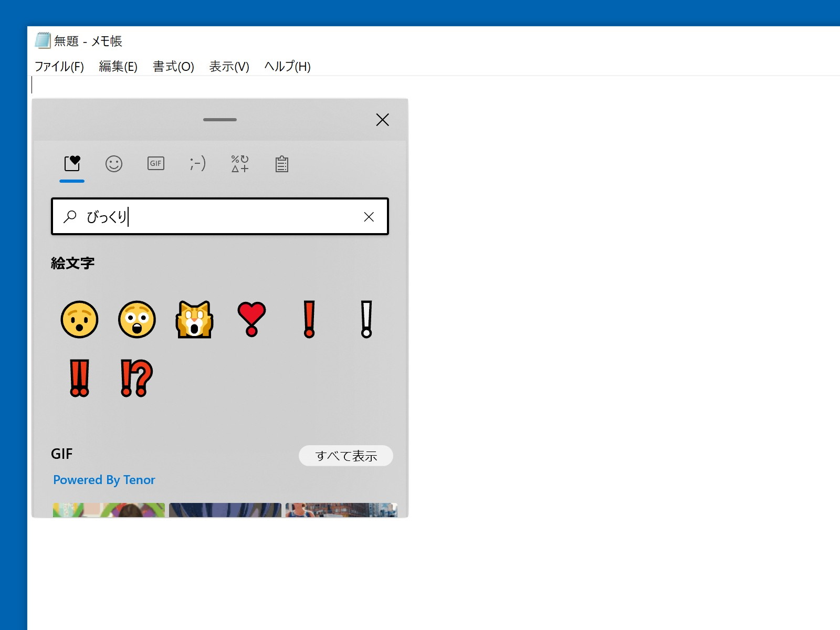Click the magnifier icon in search box
Image resolution: width=840 pixels, height=630 pixels.
[x=69, y=216]
